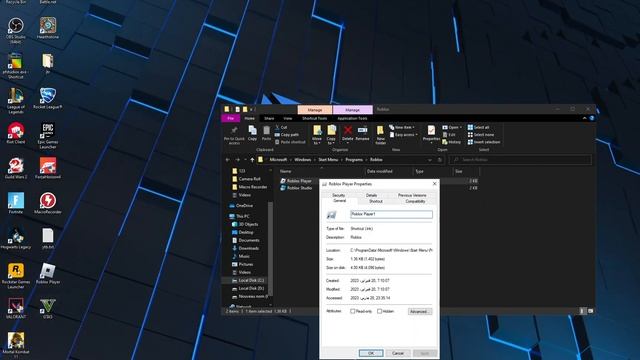Select Rocket League desktop icon
The image size is (640, 360).
point(48,98)
